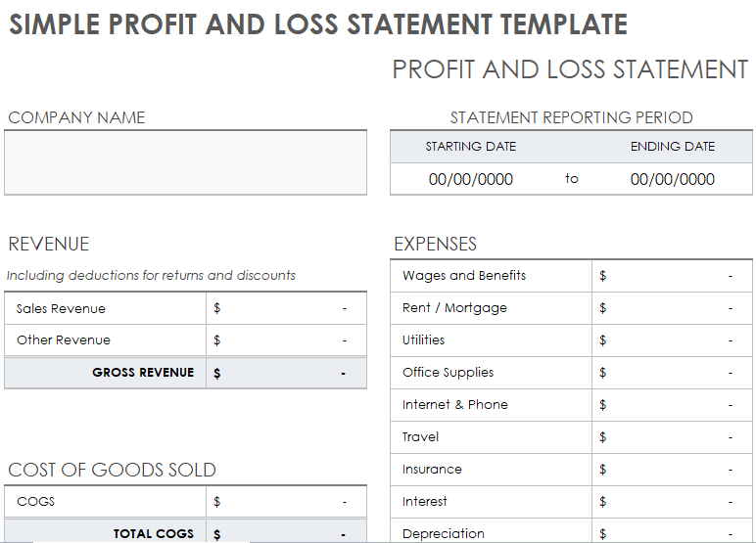Select the Gross Revenue total cell
The height and width of the screenshot is (543, 756).
(286, 373)
